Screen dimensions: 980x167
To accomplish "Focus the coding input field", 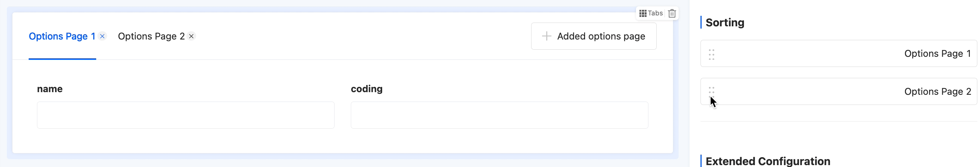I will [x=499, y=115].
